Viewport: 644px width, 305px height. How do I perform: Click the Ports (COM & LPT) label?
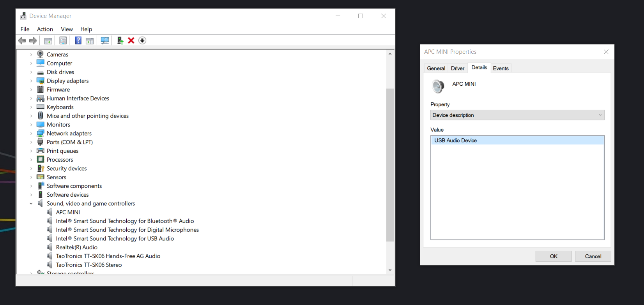70,142
